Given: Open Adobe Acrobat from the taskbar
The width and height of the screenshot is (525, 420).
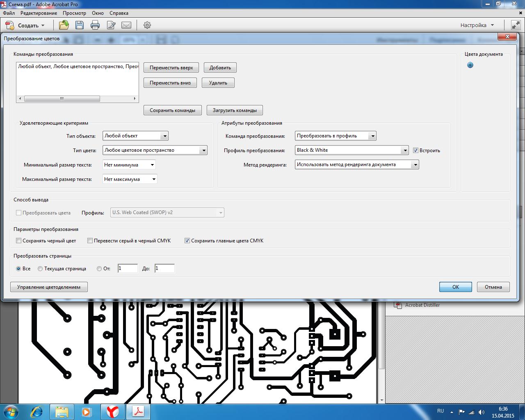Looking at the screenshot, I should 139,411.
